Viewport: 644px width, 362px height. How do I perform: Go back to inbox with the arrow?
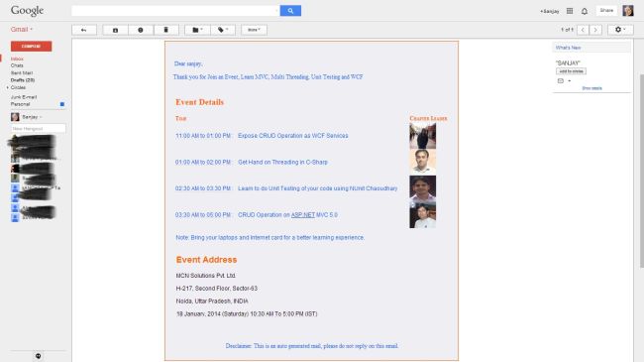84,30
